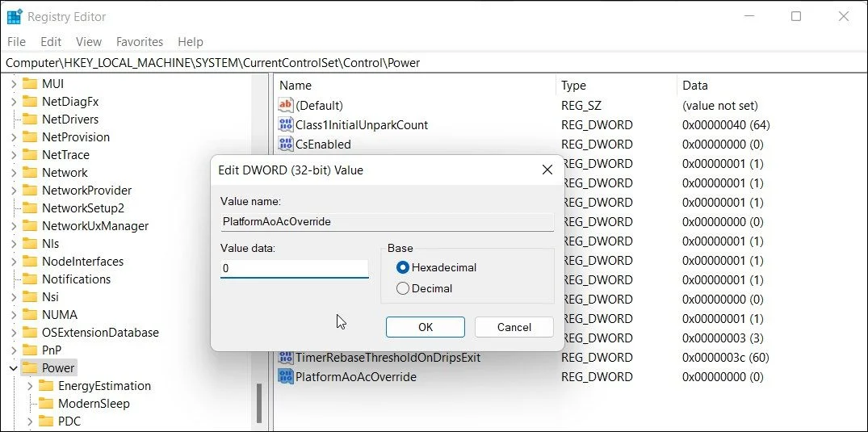Screen dimensions: 868x432
Task: Select the EnergyEstimation tree label
Action: coord(105,385)
